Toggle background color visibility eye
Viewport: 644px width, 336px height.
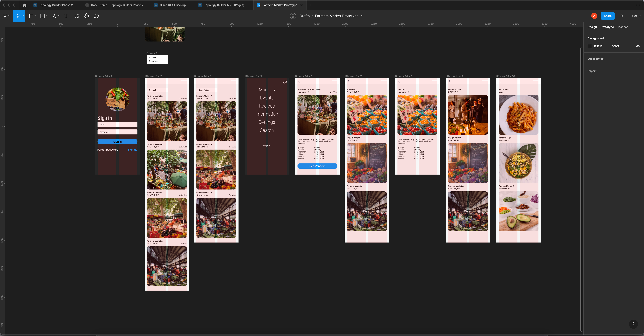pyautogui.click(x=638, y=46)
